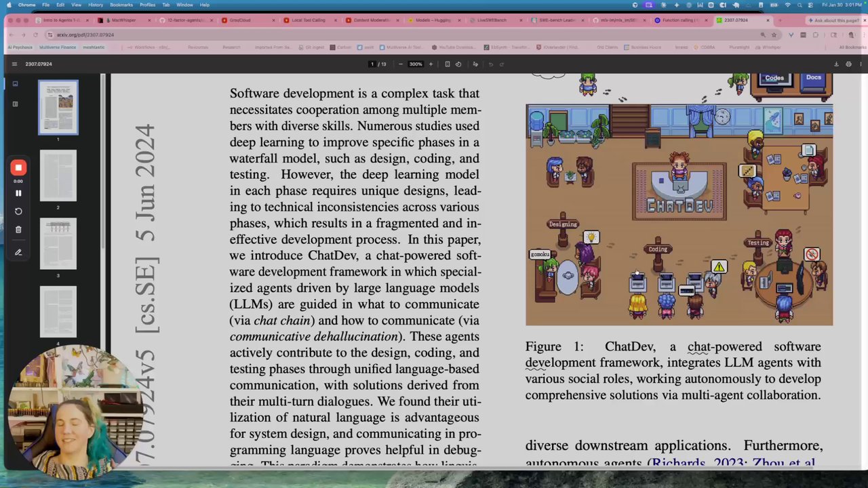
Task: Delete the recording with trash icon
Action: coord(18,230)
